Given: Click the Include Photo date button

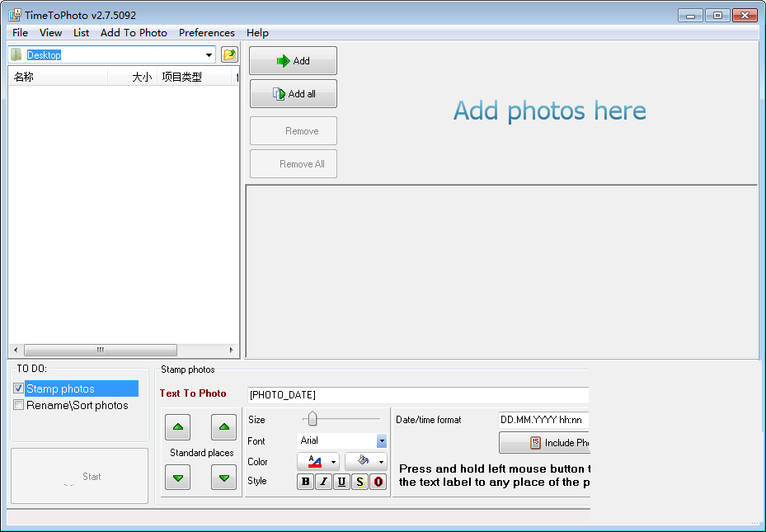Looking at the screenshot, I should (544, 443).
